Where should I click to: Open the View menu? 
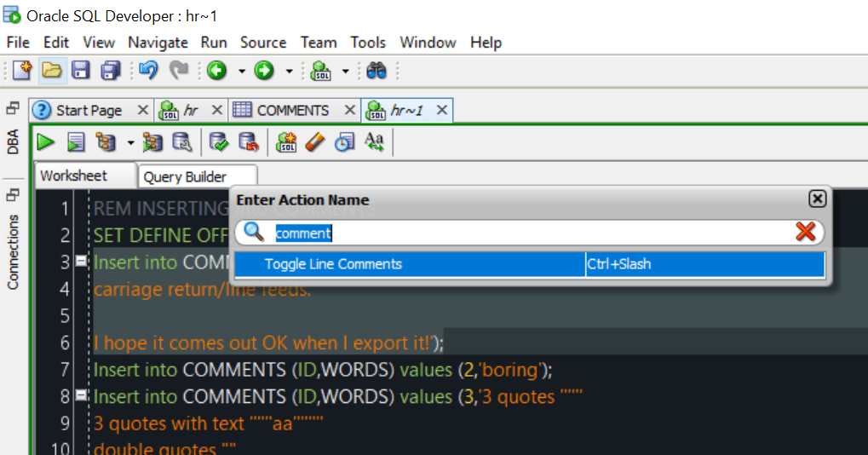(x=99, y=43)
